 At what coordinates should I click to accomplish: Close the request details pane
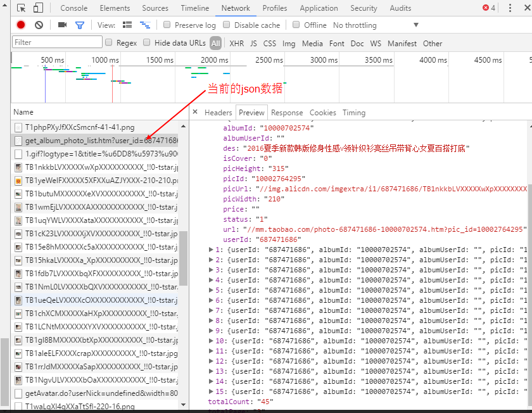pos(195,111)
